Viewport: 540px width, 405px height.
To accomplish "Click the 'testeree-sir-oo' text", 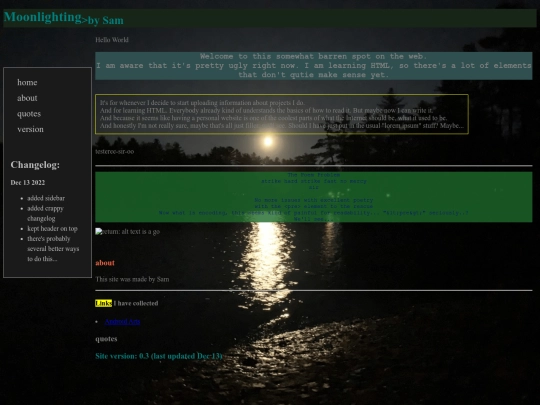I will pos(115,151).
